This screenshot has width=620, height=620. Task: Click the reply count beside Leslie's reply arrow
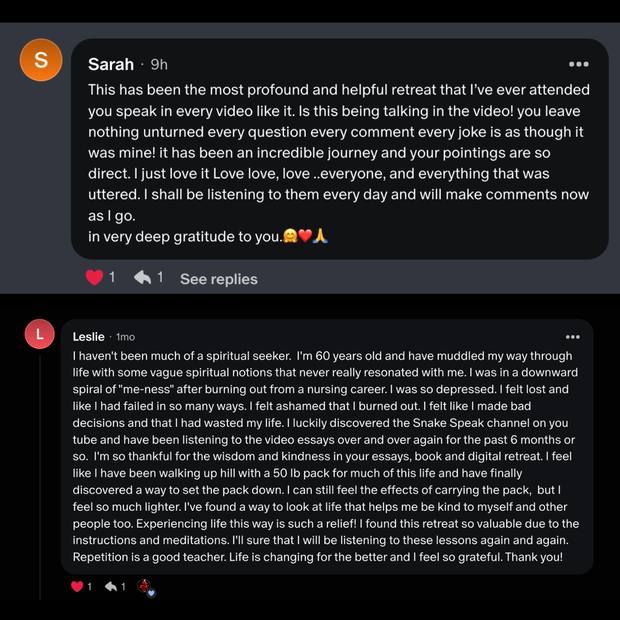(123, 587)
